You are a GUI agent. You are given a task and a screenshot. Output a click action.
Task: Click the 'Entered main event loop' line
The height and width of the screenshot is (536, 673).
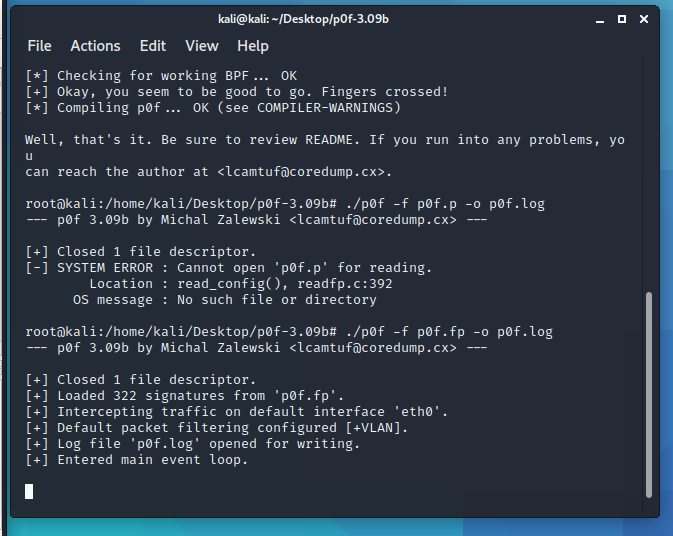pos(152,459)
